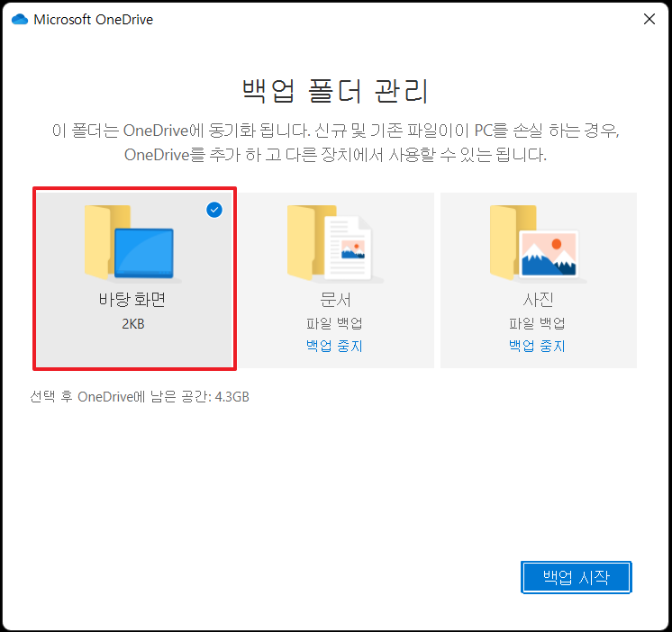Click the 백업 폴더 관리 heading
This screenshot has width=672, height=632.
tap(336, 91)
